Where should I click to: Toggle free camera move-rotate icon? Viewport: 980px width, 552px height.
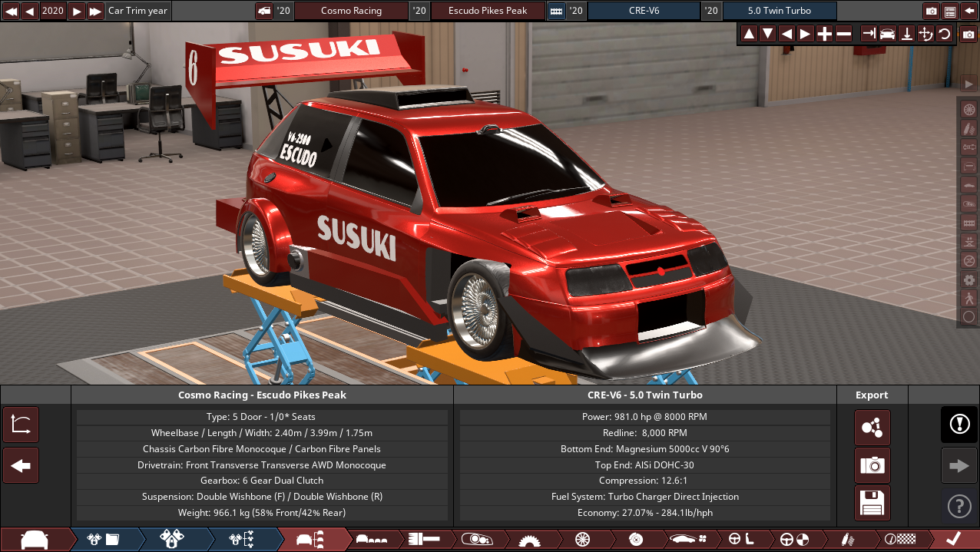(x=925, y=34)
